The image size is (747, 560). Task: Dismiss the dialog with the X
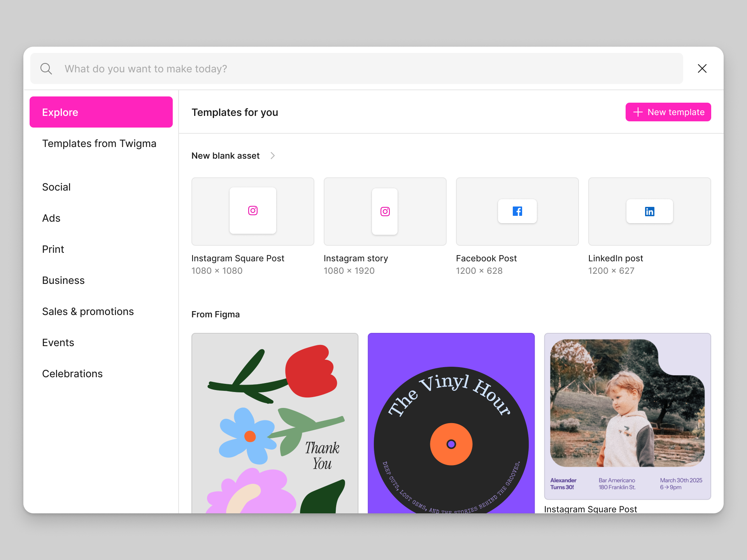coord(702,68)
